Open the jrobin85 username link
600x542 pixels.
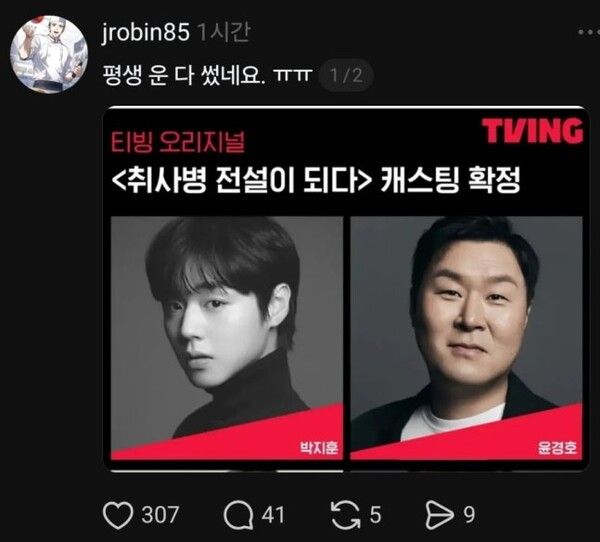145,32
